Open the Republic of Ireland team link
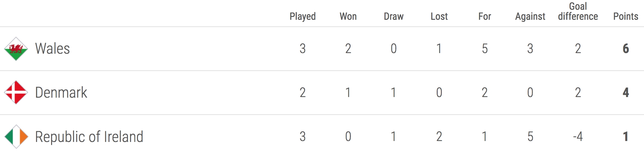This screenshot has width=644, height=152. [x=89, y=137]
